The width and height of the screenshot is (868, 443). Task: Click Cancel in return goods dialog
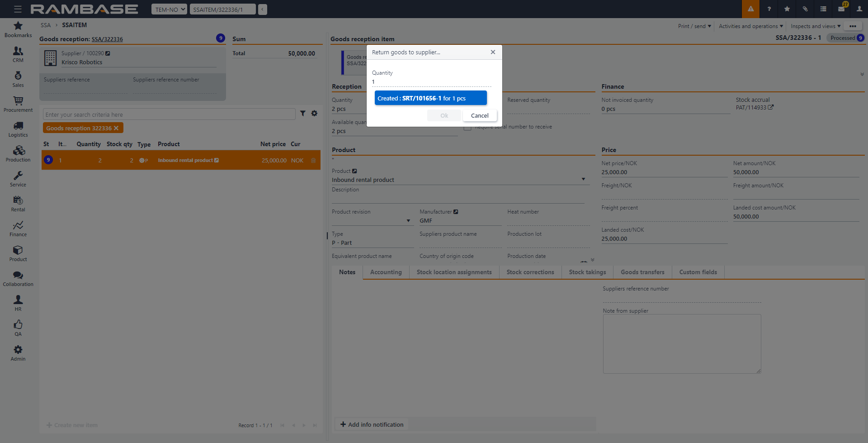tap(479, 116)
